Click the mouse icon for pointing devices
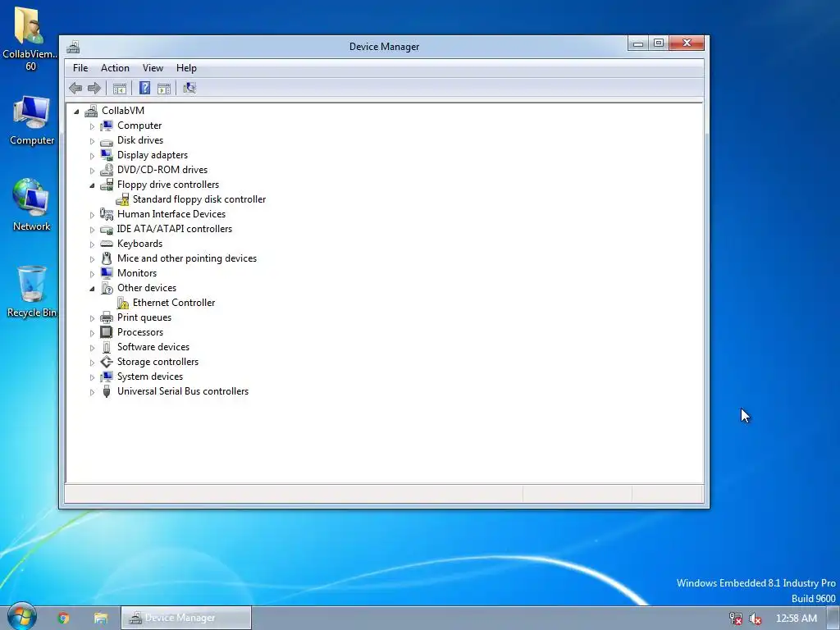Image resolution: width=840 pixels, height=630 pixels. 107,258
